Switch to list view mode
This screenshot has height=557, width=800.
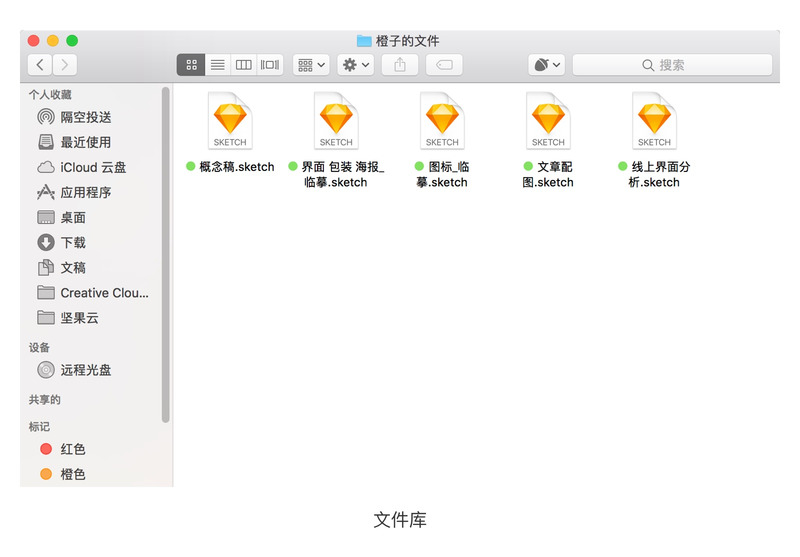(218, 65)
